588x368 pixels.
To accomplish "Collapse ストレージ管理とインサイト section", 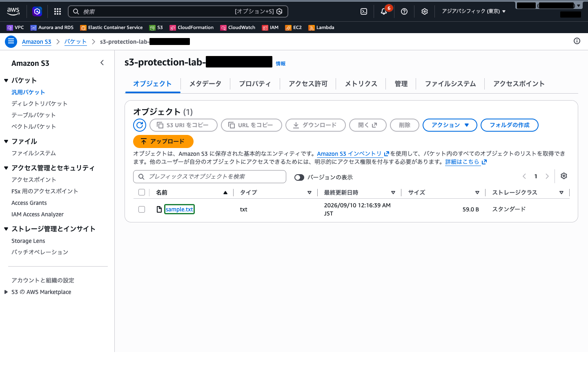I will click(6, 229).
